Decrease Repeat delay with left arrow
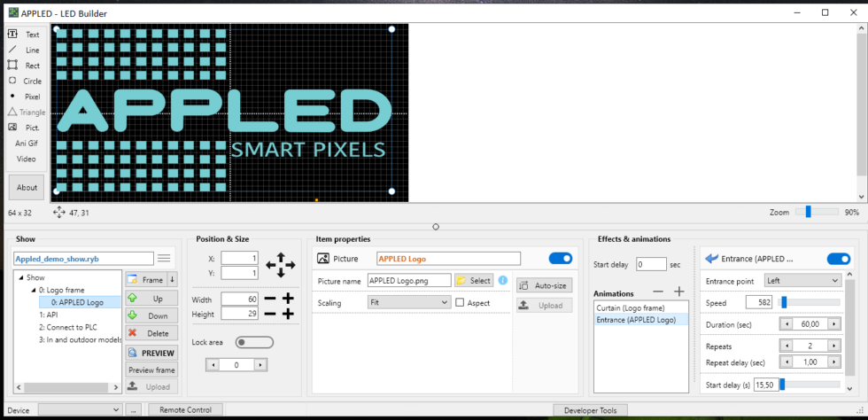The width and height of the screenshot is (868, 420). [x=786, y=362]
